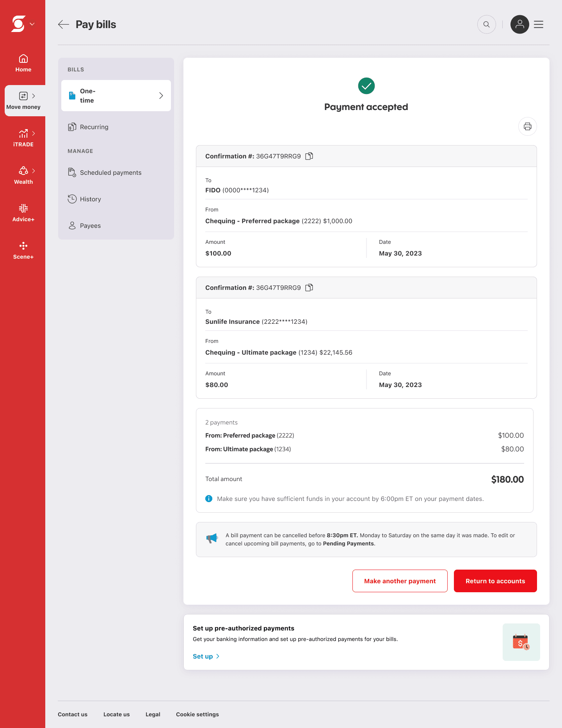
Task: Click the blue info icon about sufficient funds
Action: [x=209, y=499]
